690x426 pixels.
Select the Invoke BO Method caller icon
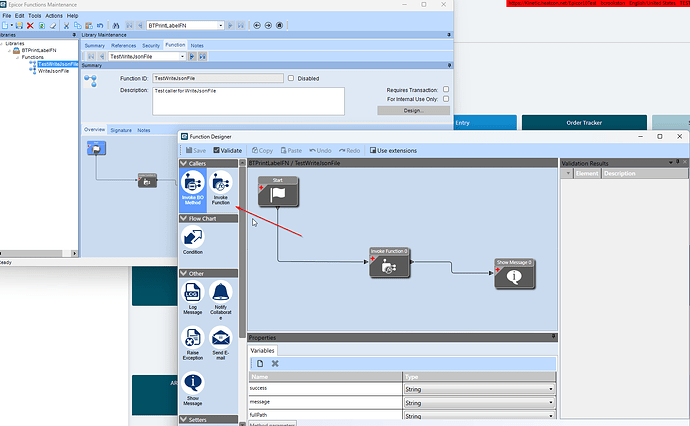coord(193,187)
